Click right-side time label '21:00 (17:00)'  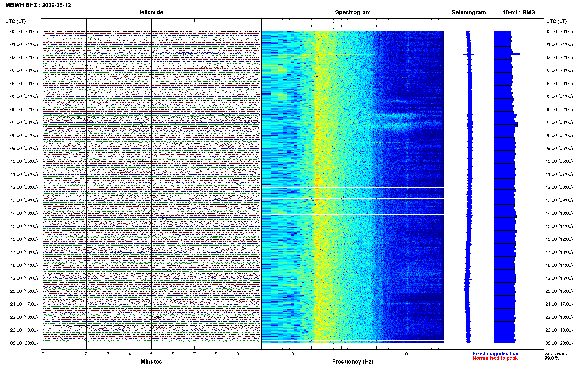pyautogui.click(x=559, y=304)
